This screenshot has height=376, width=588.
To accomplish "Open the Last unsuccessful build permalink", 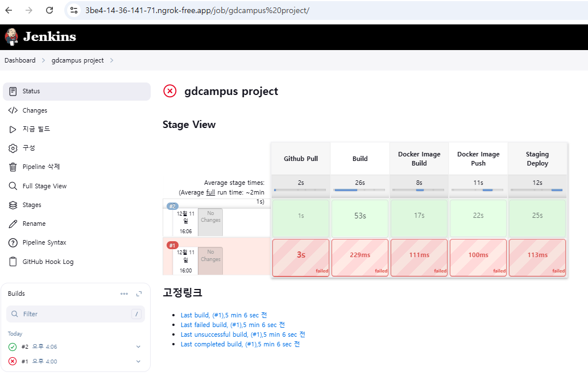I will 243,334.
